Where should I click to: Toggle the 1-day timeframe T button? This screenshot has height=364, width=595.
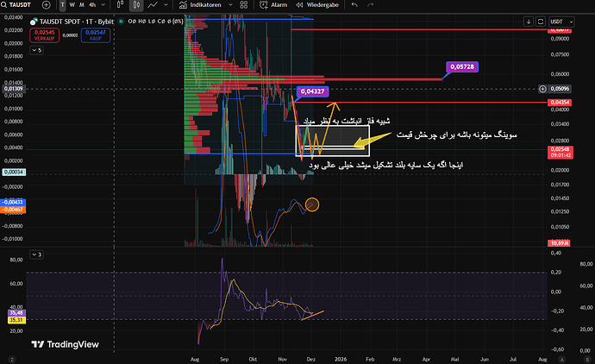(x=61, y=4)
